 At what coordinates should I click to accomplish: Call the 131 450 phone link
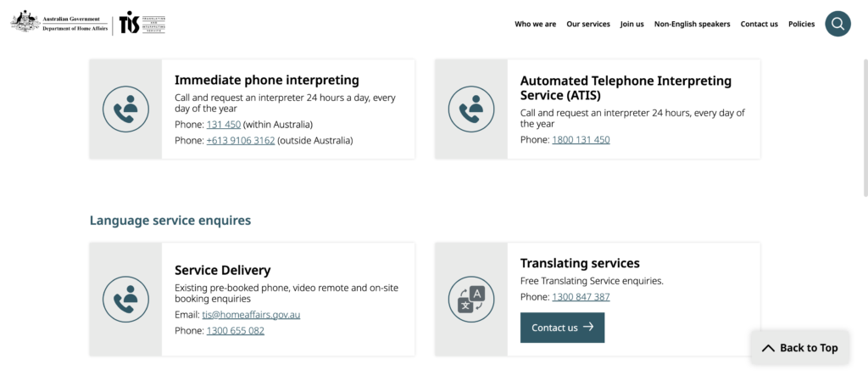224,124
